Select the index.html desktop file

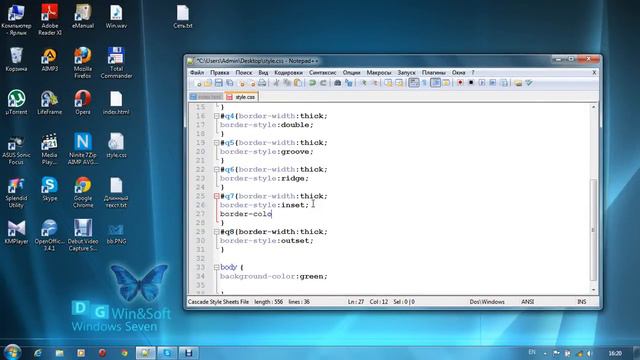(116, 102)
